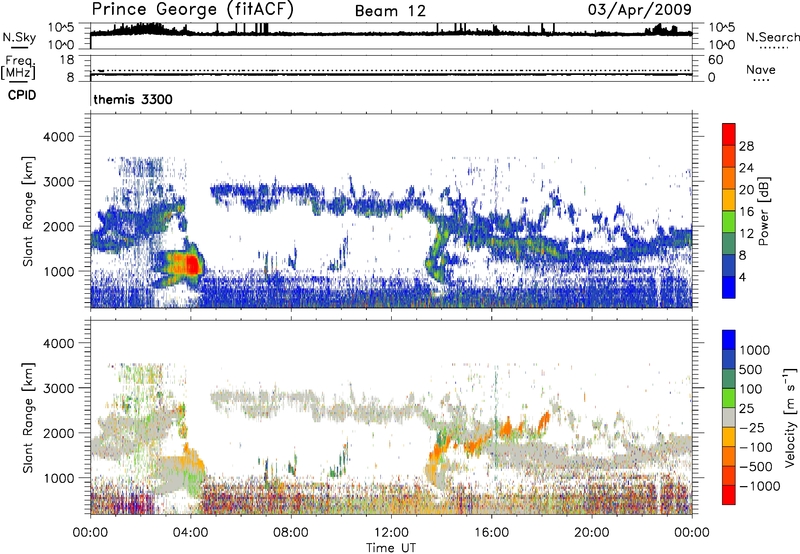This screenshot has width=800, height=554.
Task: Click the '20:00' time tick label
Action: (x=591, y=533)
